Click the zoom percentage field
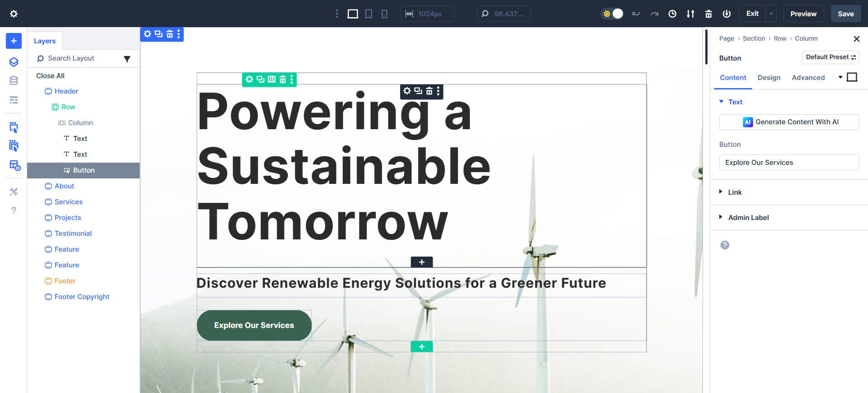This screenshot has height=393, width=868. (x=504, y=14)
